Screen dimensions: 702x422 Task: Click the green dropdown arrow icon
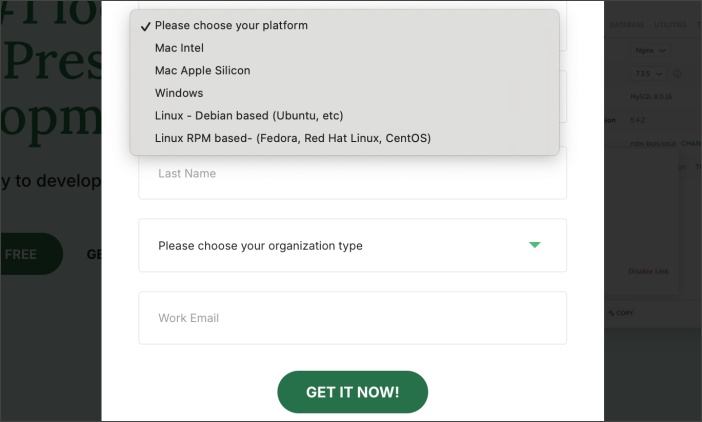click(535, 245)
